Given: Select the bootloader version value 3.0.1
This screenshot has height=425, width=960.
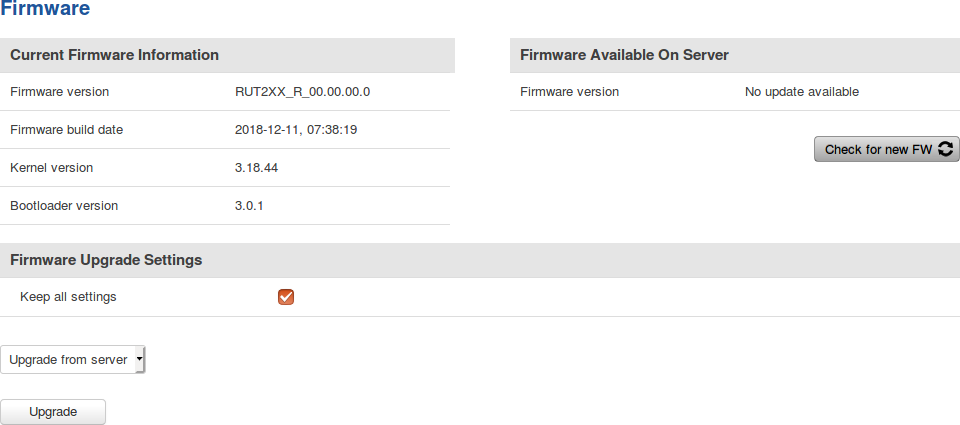Looking at the screenshot, I should click(x=249, y=206).
